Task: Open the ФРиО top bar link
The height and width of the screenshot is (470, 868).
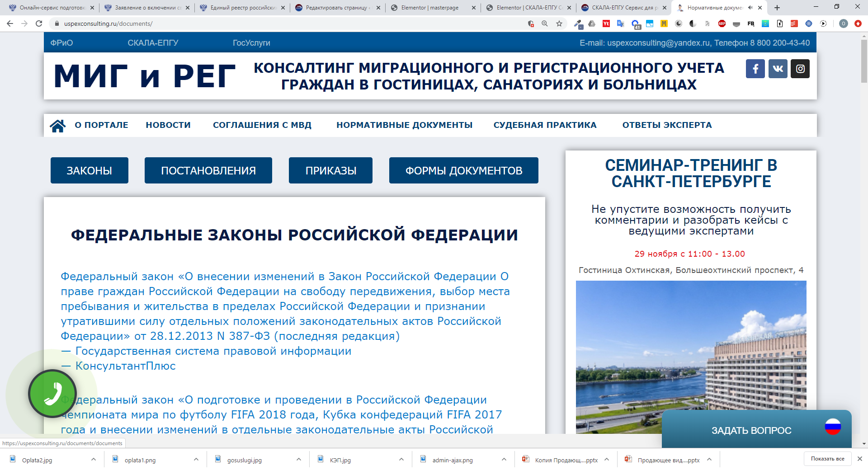Action: (x=61, y=43)
